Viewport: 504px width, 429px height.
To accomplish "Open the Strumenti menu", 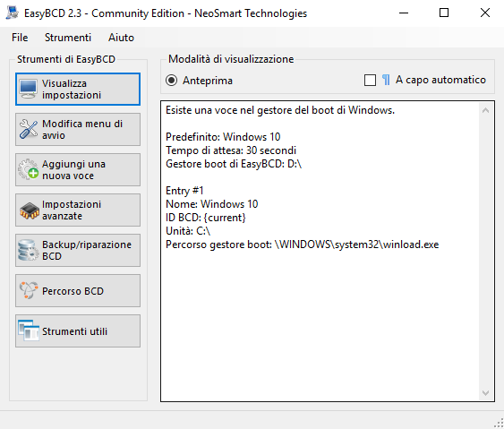I will pos(68,38).
